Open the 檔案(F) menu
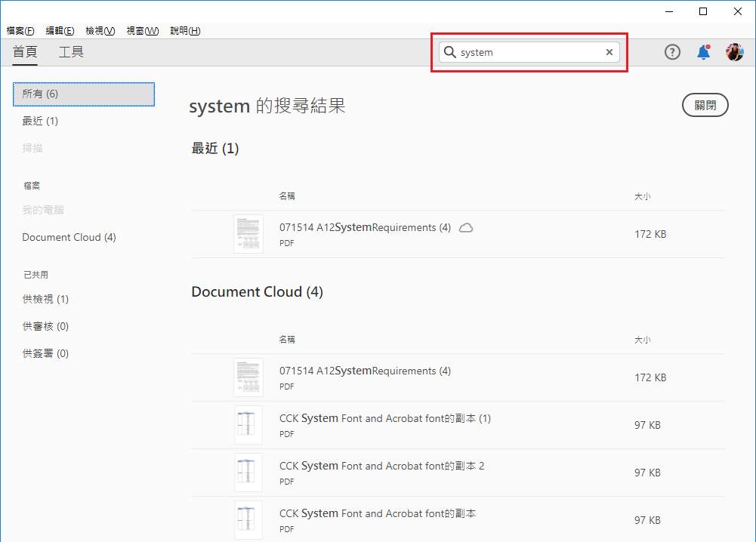The width and height of the screenshot is (756, 542). (20, 31)
